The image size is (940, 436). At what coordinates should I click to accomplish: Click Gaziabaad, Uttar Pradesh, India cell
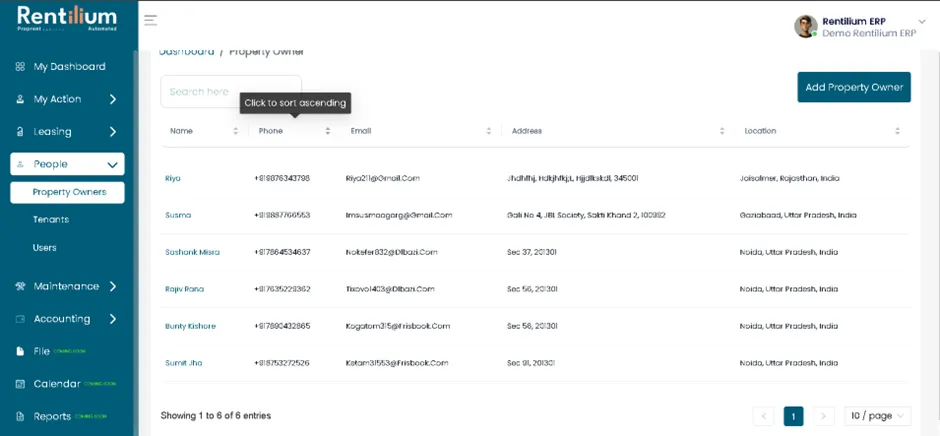point(798,215)
